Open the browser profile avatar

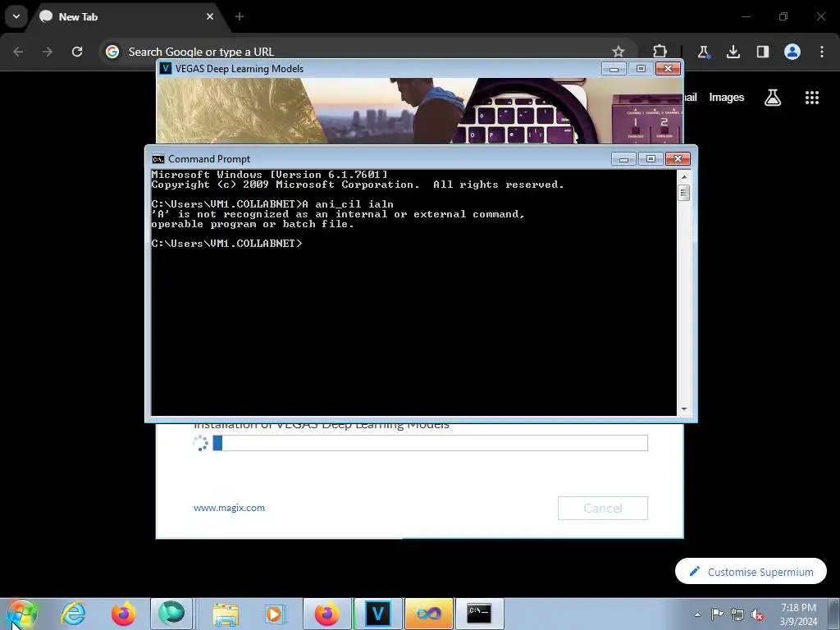[792, 52]
